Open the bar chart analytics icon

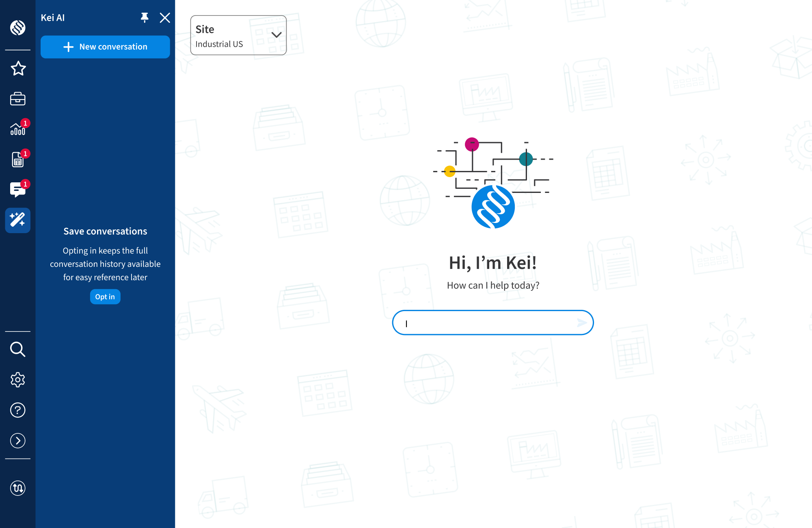pyautogui.click(x=18, y=129)
